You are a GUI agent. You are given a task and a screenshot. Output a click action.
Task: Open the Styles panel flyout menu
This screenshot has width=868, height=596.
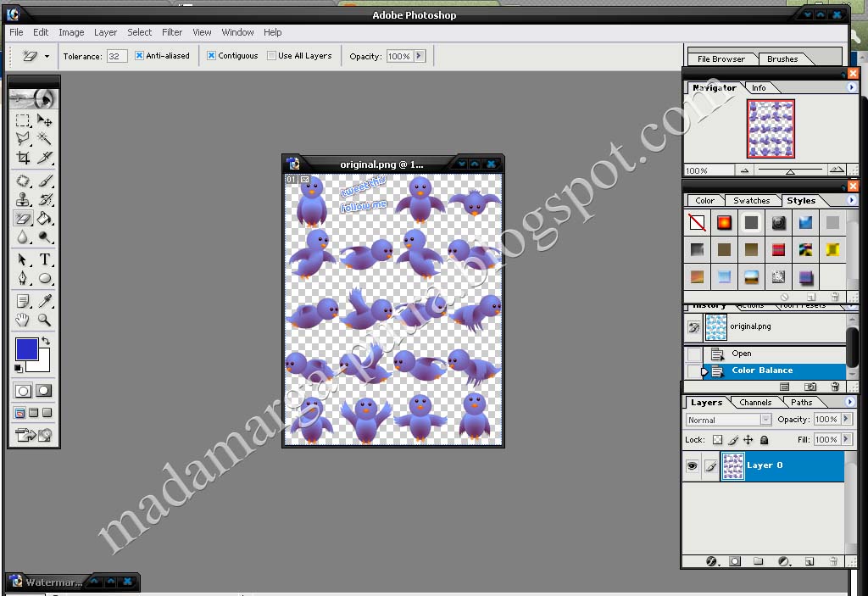tap(851, 200)
